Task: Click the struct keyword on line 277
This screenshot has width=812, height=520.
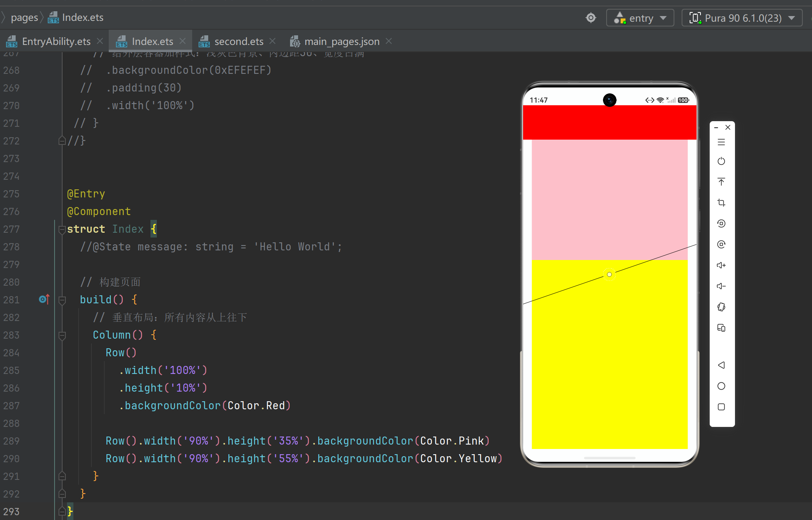Action: click(86, 229)
